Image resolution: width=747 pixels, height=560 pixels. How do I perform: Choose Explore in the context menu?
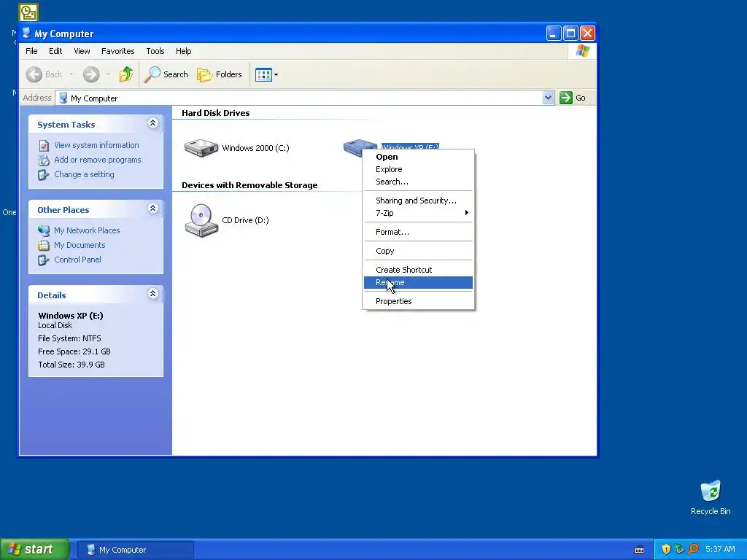pos(418,169)
